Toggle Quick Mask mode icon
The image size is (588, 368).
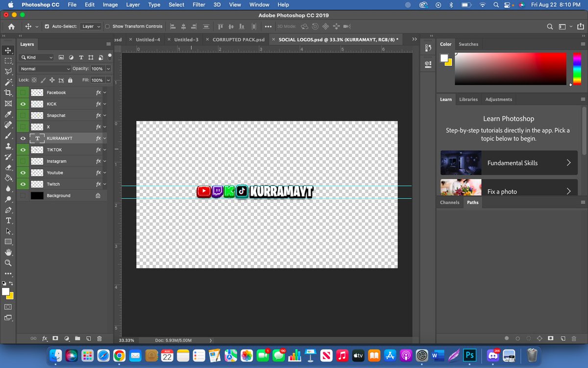click(x=8, y=307)
